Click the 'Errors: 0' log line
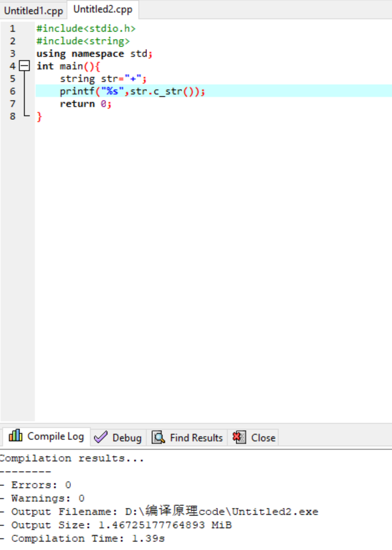392x550 pixels. coord(36,485)
